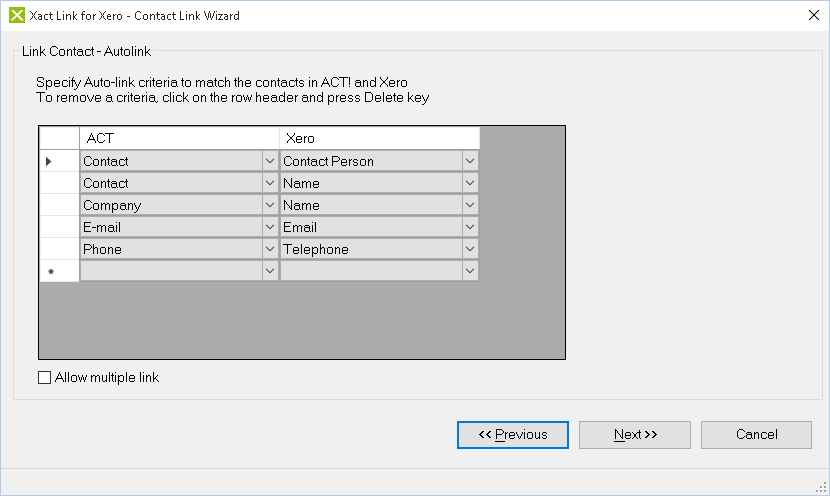This screenshot has width=830, height=496.
Task: Expand the ACT E-mail dropdown
Action: (x=269, y=227)
